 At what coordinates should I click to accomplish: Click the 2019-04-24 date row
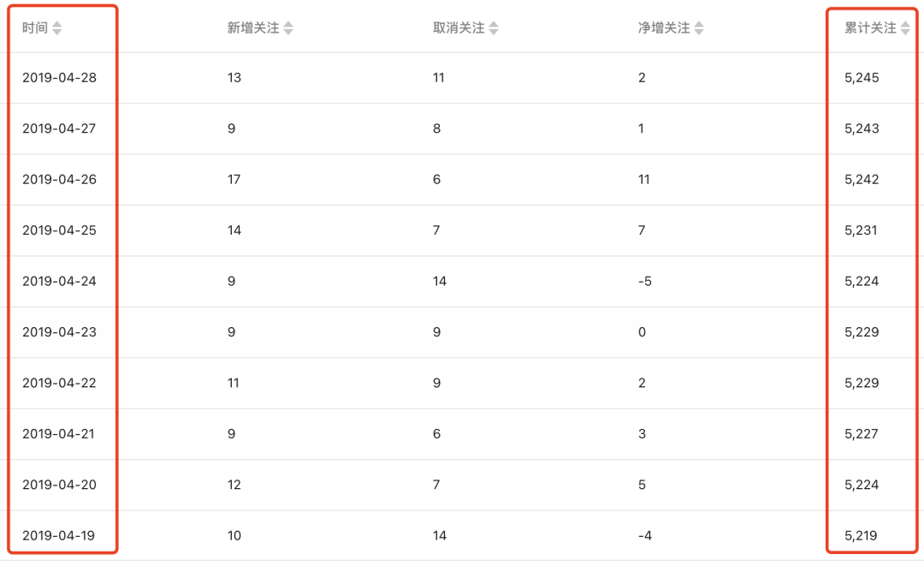point(59,282)
